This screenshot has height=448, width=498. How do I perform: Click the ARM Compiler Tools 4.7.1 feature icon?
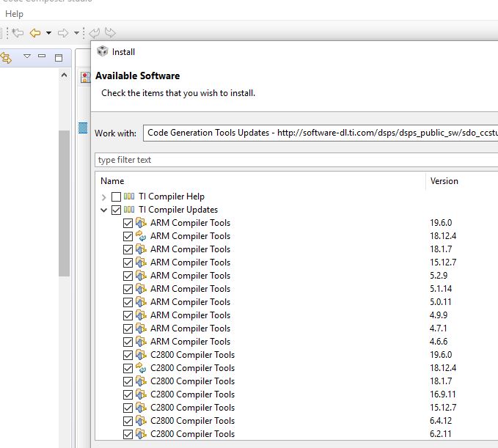141,328
